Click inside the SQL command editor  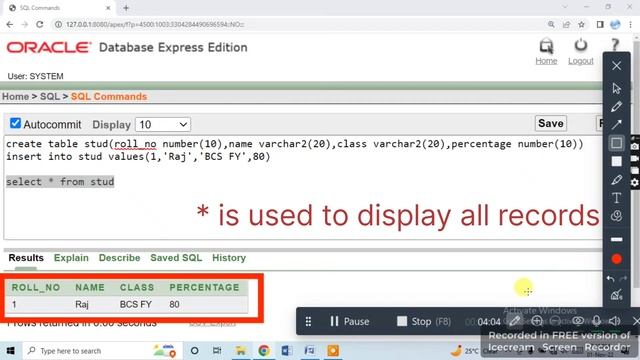(x=303, y=188)
